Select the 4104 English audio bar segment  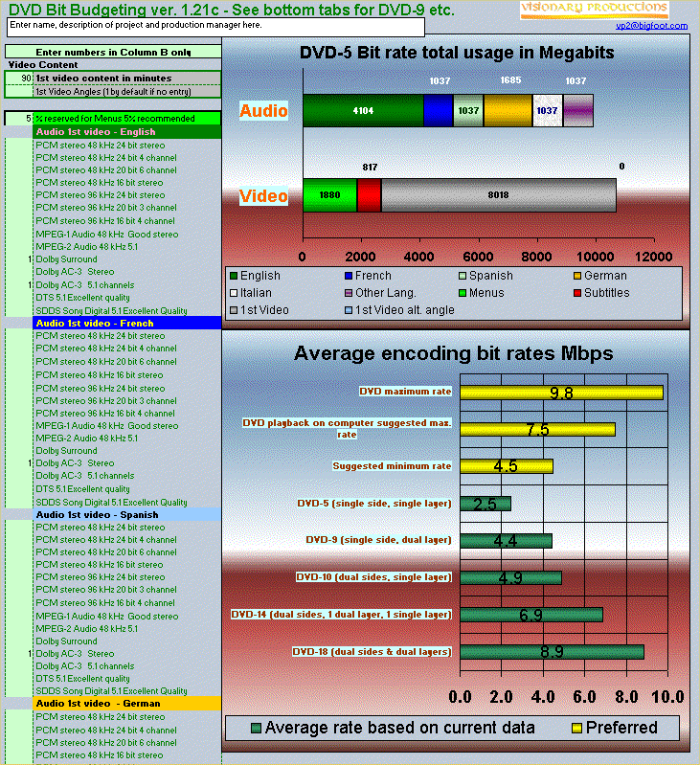(x=364, y=111)
